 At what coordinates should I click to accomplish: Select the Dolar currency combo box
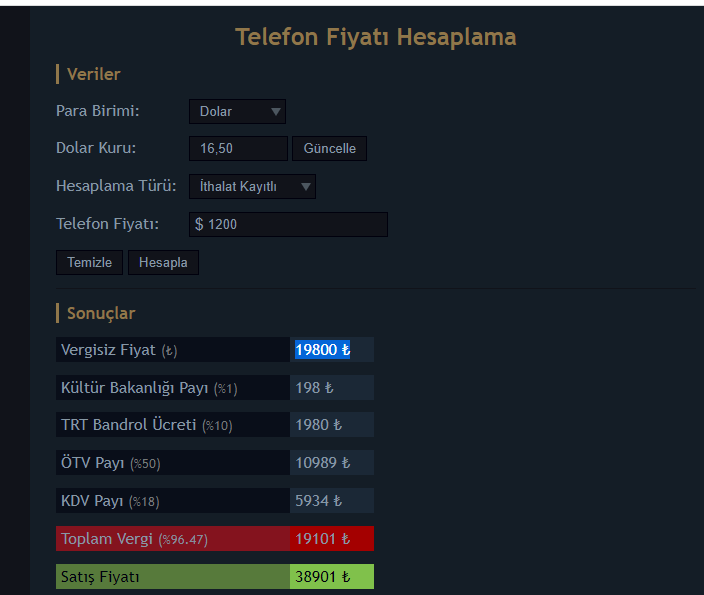pyautogui.click(x=237, y=111)
